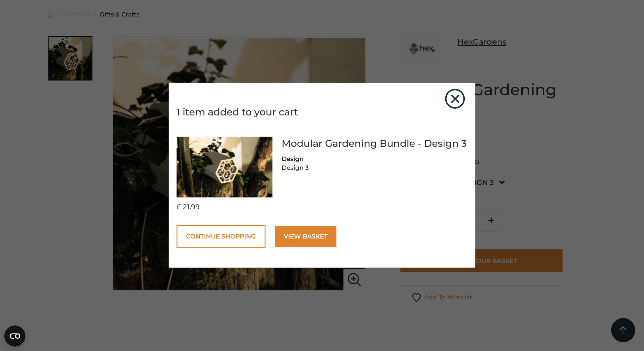Screen dimensions: 644x351
Task: Click the home breadcrumb icon
Action: (50, 15)
